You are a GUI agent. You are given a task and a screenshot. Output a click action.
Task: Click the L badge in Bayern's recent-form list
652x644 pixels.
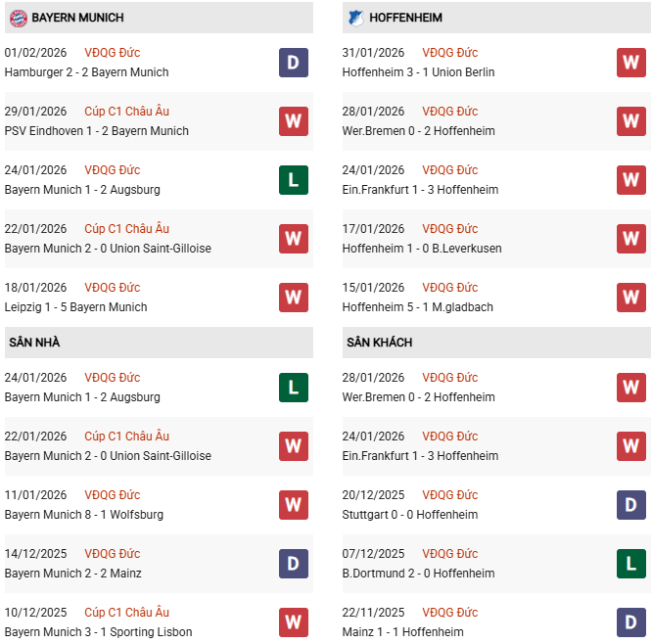pos(293,180)
